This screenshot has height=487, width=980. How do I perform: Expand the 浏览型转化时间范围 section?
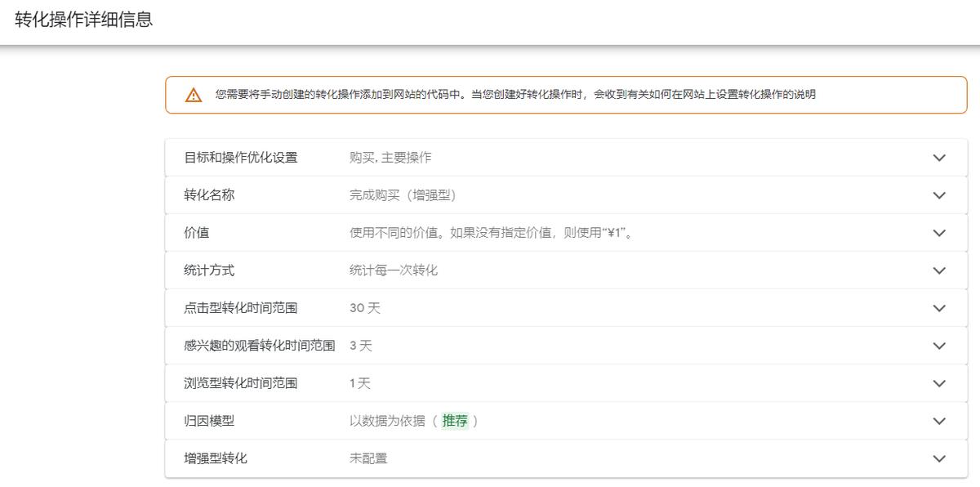(x=938, y=382)
